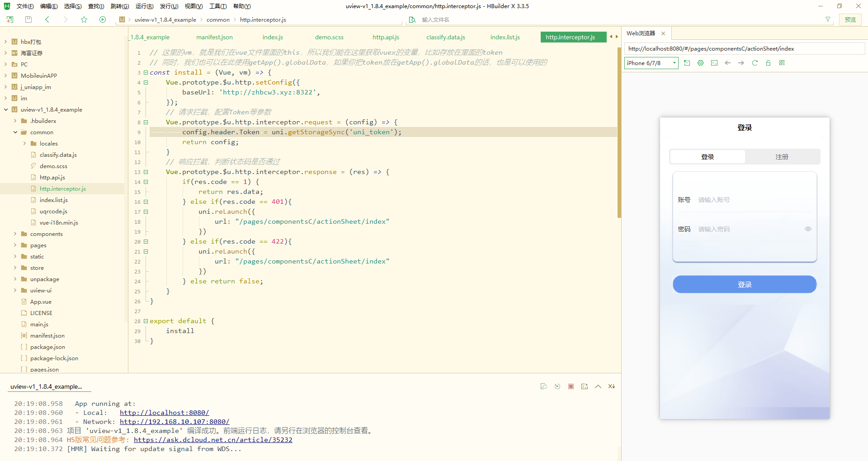Open the 运行(R) menu
The image size is (868, 461).
144,6
